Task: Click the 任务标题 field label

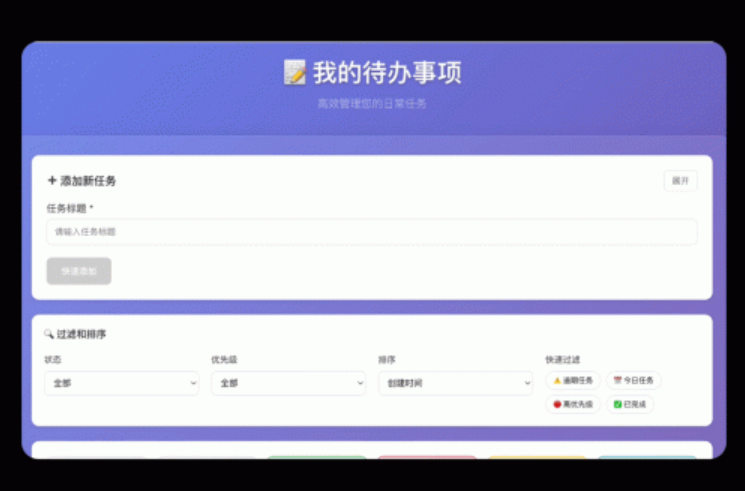Action: tap(69, 208)
